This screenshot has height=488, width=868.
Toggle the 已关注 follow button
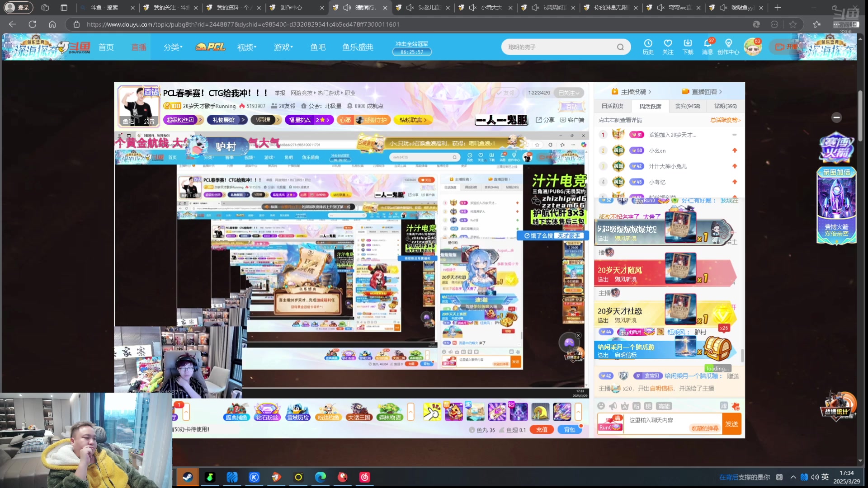tap(568, 93)
